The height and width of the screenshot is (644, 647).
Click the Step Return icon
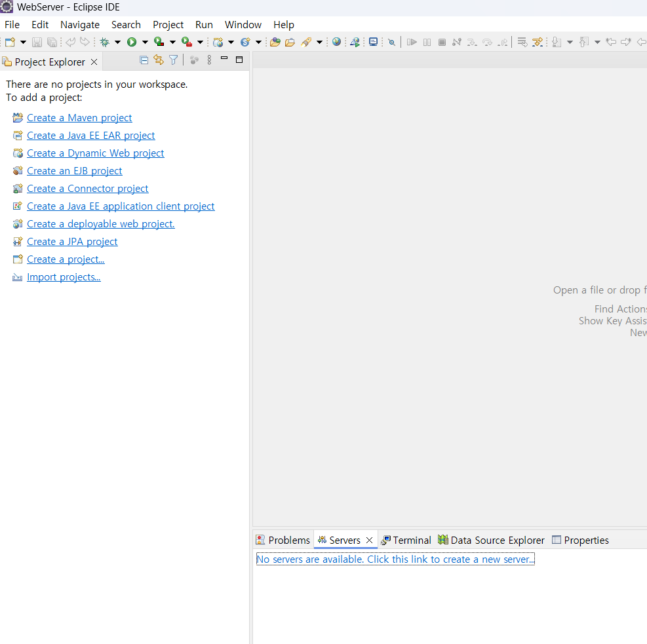tap(503, 42)
